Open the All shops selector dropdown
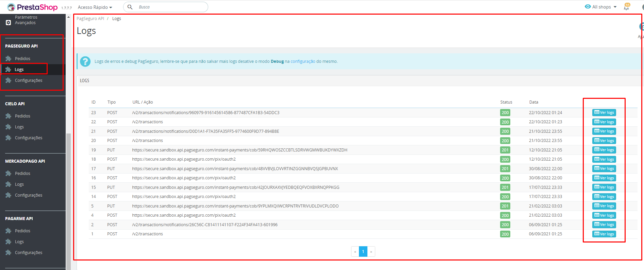644x270 pixels. (x=604, y=7)
